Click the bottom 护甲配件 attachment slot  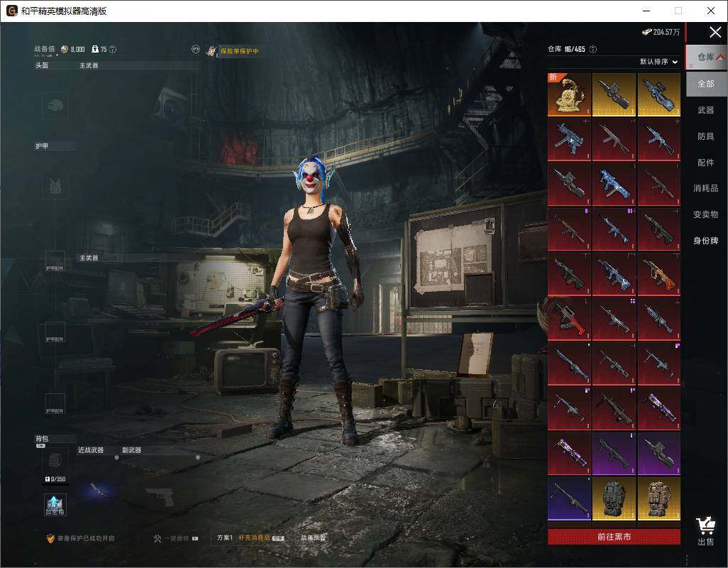pyautogui.click(x=55, y=403)
